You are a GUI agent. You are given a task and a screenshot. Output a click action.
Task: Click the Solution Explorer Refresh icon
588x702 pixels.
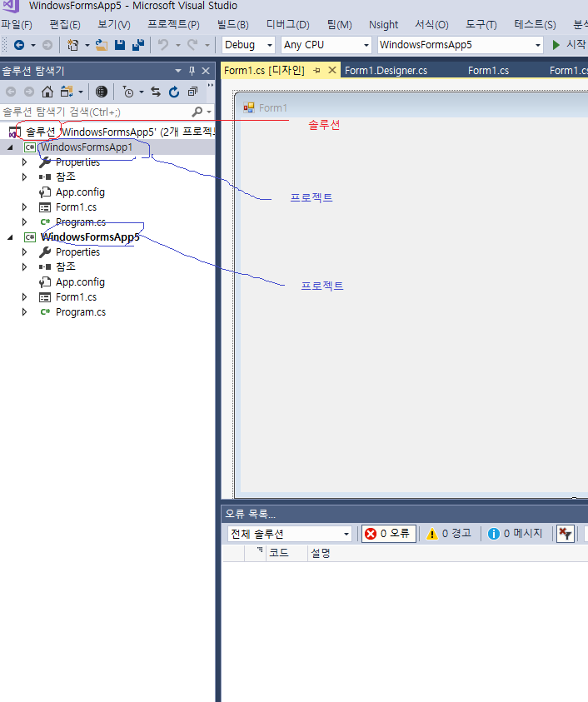click(174, 92)
